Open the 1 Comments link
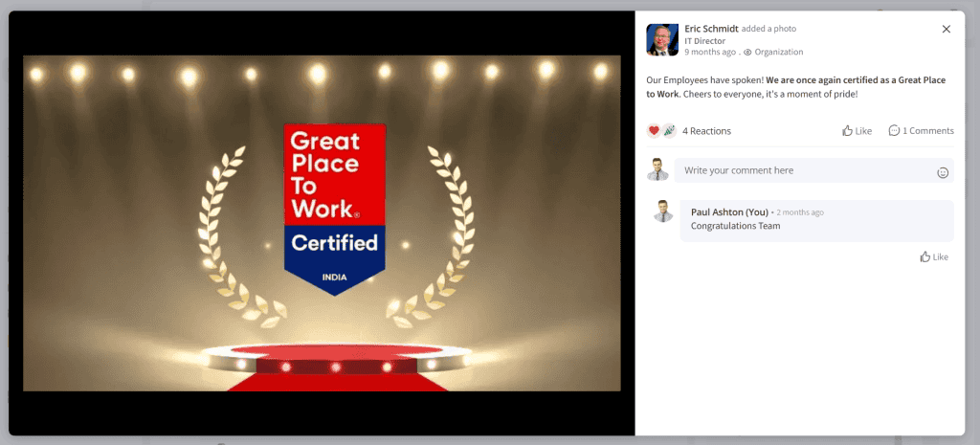Viewport: 980px width, 445px height. pos(922,130)
